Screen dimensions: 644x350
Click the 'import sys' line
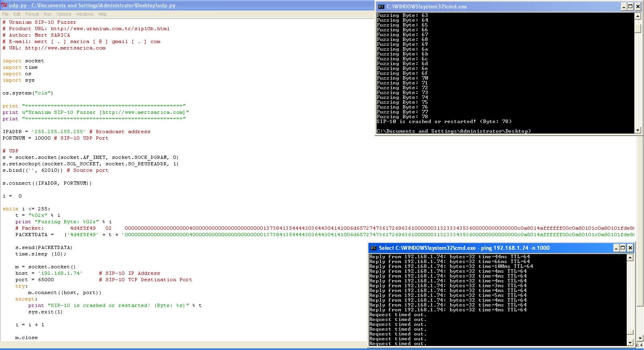tap(18, 80)
